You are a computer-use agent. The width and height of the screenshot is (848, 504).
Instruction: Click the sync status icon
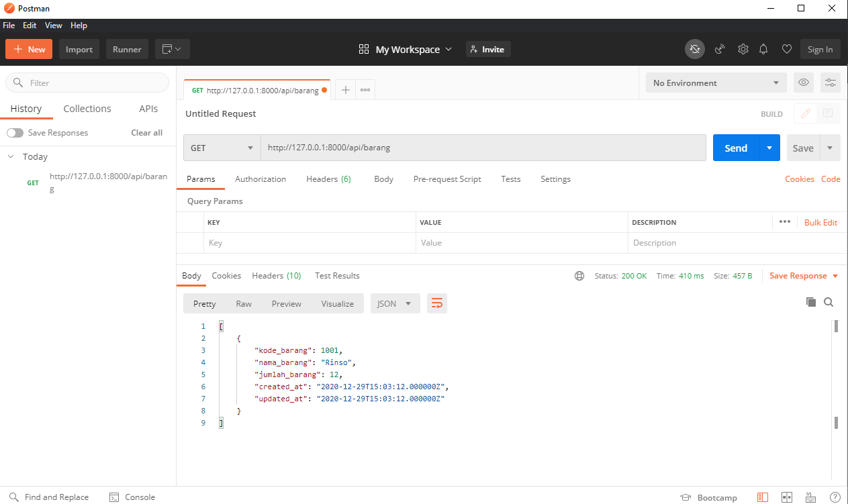695,49
